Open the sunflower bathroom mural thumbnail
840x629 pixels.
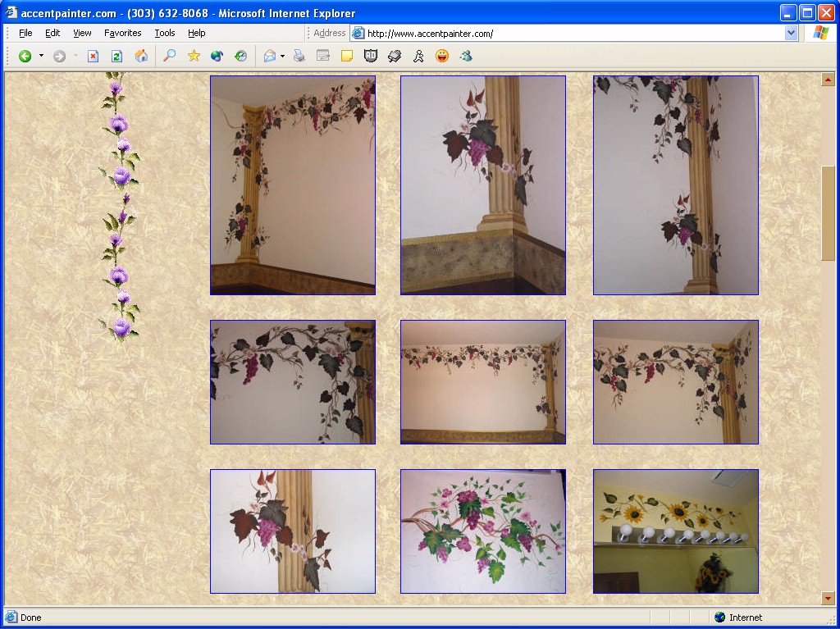tap(675, 531)
